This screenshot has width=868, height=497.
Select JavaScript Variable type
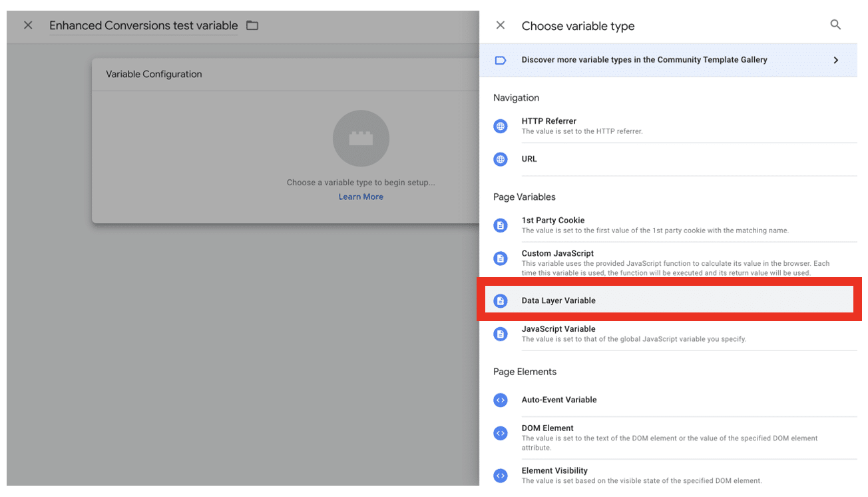click(558, 329)
